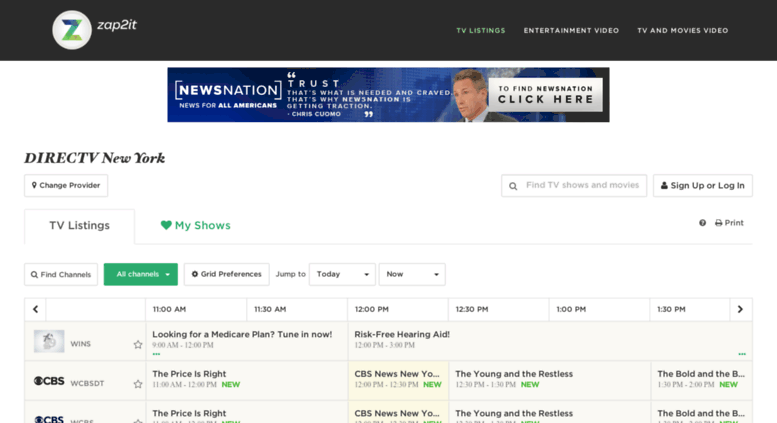The width and height of the screenshot is (777, 423).
Task: Open the Now time dropdown
Action: pyautogui.click(x=412, y=274)
